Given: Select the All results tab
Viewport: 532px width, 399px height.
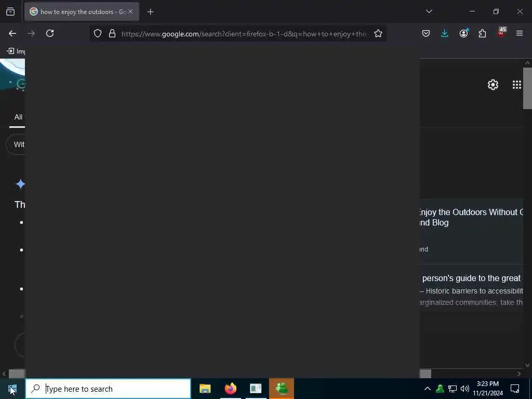Looking at the screenshot, I should click(x=18, y=117).
